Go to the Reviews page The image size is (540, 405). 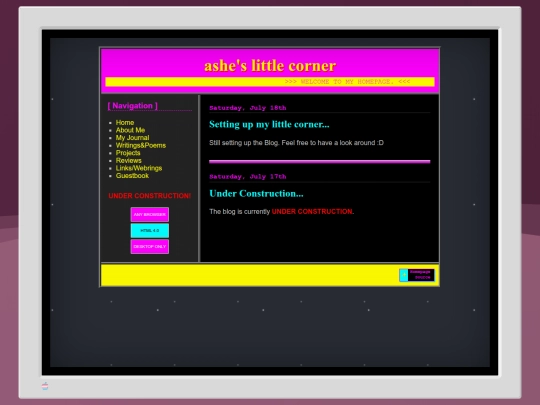pyautogui.click(x=128, y=160)
